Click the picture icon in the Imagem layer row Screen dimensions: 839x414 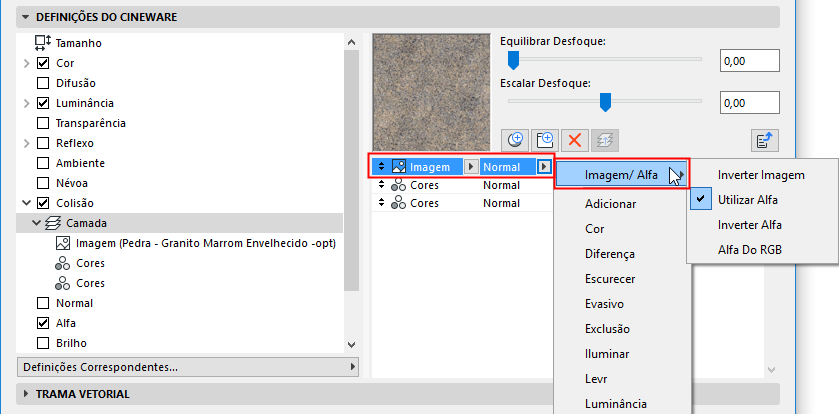tap(399, 167)
